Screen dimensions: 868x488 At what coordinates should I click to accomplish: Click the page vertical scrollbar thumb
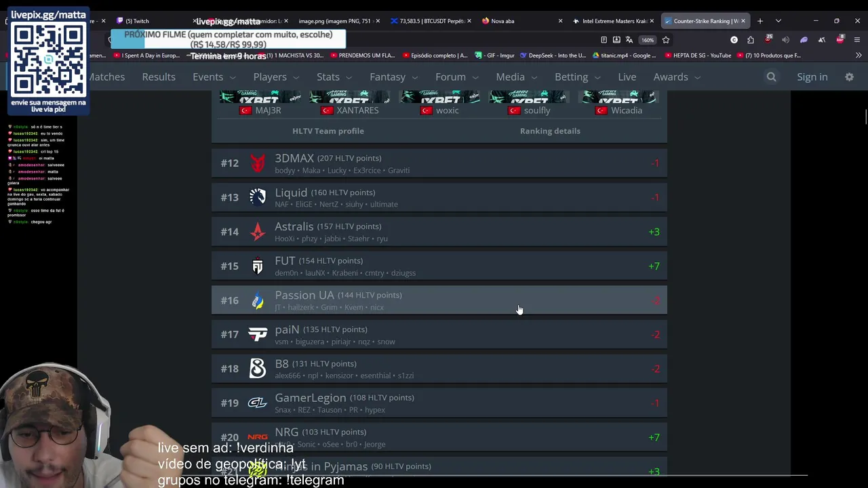(x=865, y=117)
